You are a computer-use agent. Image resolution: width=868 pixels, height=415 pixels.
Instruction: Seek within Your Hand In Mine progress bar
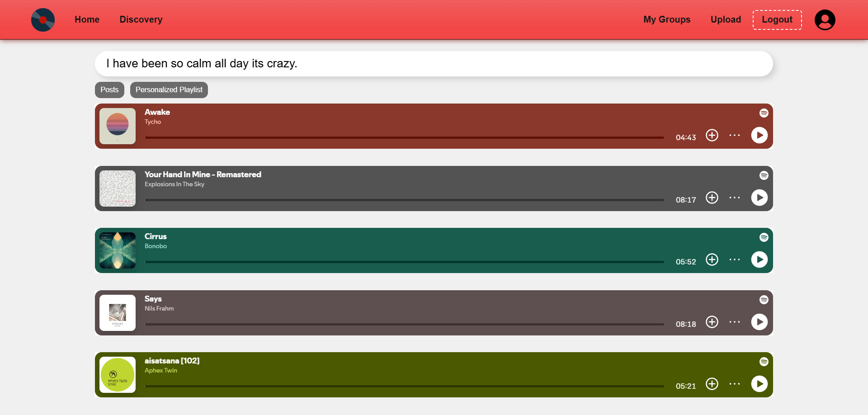[x=404, y=200]
